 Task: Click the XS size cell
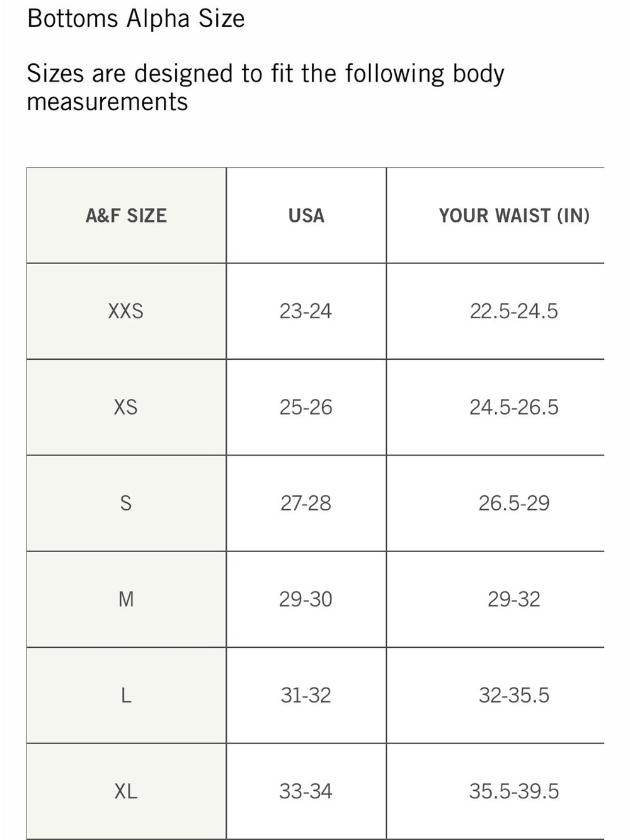click(x=126, y=407)
